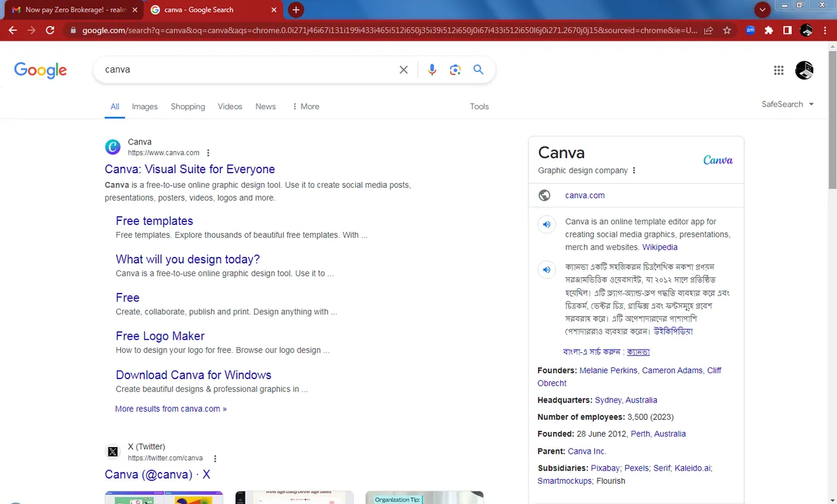Click More results from canva.com
Viewport: 837px width, 504px height.
coord(171,409)
